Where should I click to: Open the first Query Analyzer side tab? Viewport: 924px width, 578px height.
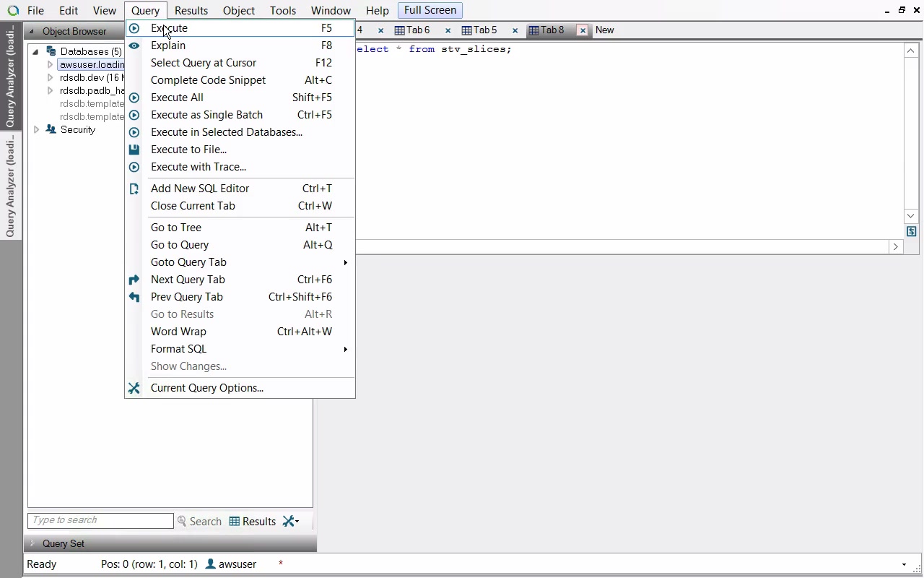click(x=11, y=76)
